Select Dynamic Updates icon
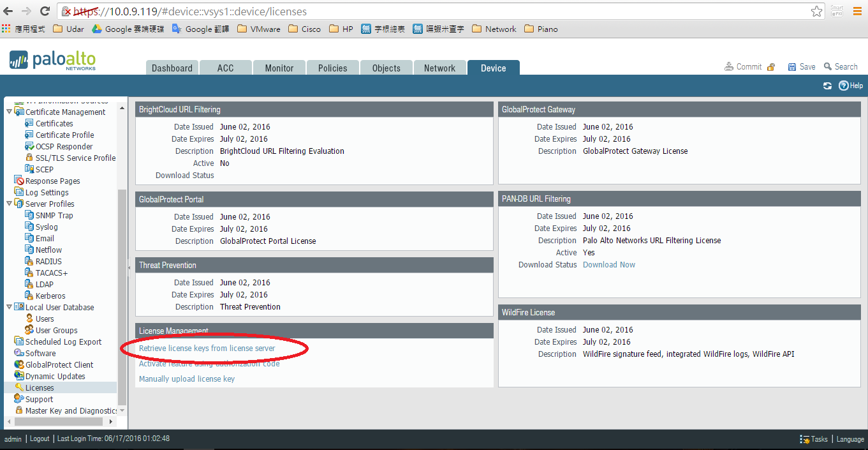The height and width of the screenshot is (450, 868). [x=19, y=376]
